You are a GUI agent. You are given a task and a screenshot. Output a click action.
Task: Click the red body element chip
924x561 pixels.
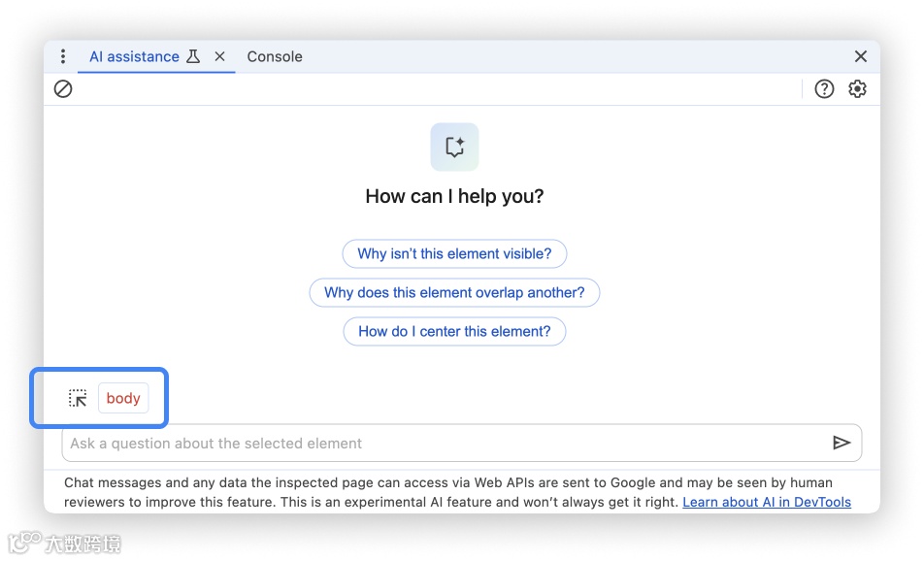tap(123, 398)
